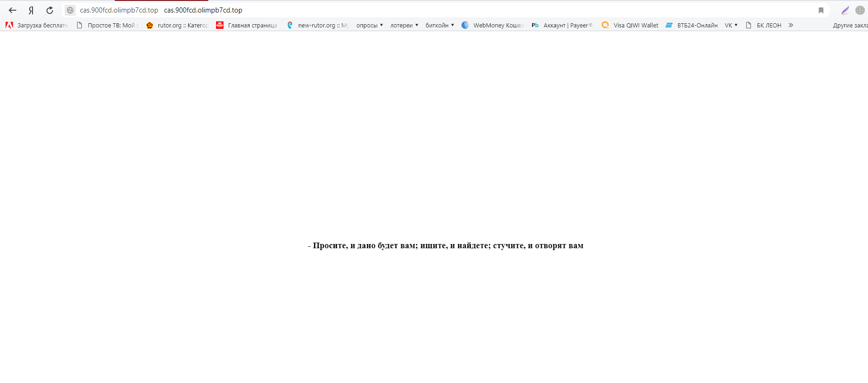This screenshot has width=868, height=383.
Task: Expand the биткойн bookmarks folder
Action: pyautogui.click(x=440, y=25)
